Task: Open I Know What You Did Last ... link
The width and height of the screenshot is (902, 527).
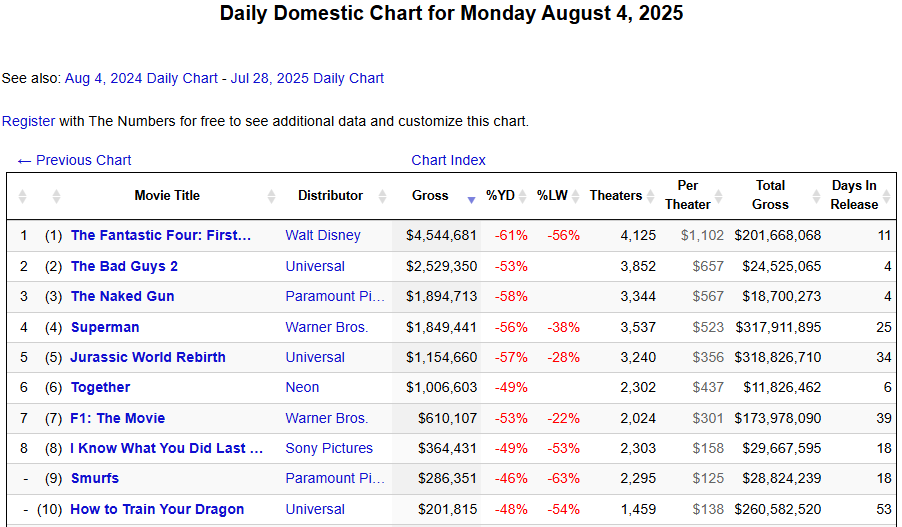Action: point(167,448)
